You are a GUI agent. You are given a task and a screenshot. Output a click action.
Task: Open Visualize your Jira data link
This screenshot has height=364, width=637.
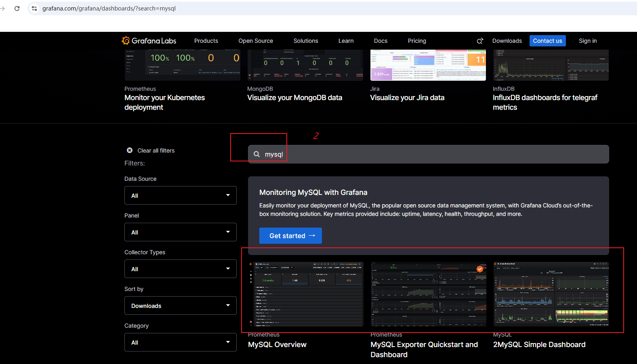tap(407, 98)
